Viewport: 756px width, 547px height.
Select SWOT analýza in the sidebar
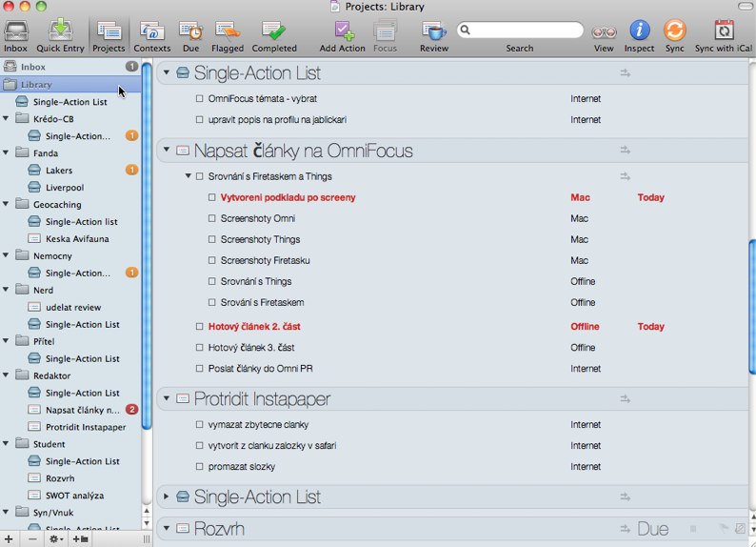(x=74, y=496)
